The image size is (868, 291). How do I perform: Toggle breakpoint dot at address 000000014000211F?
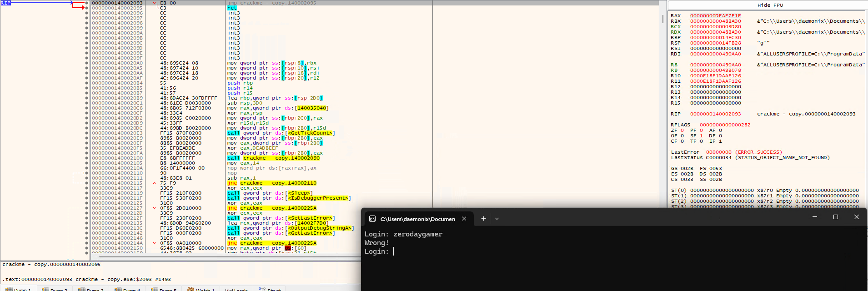pyautogui.click(x=87, y=198)
